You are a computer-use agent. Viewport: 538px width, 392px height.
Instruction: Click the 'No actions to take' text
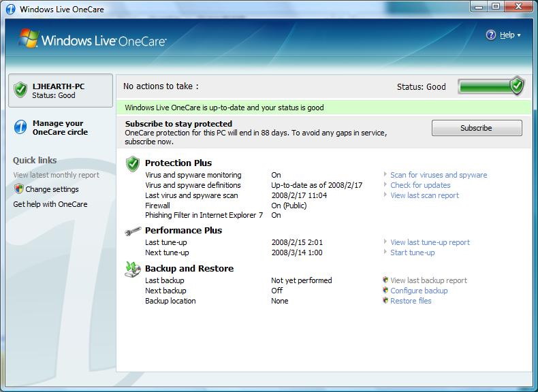click(x=161, y=86)
